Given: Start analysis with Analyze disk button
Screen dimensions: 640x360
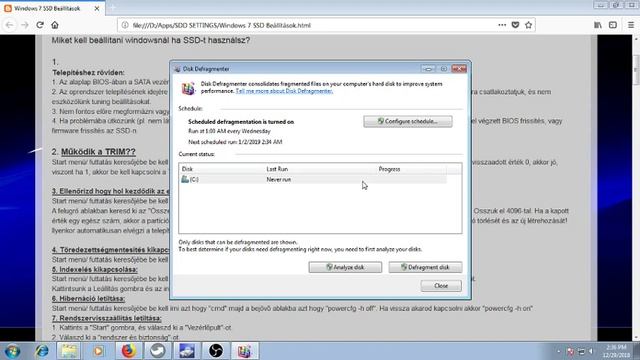Looking at the screenshot, I should click(x=345, y=267).
